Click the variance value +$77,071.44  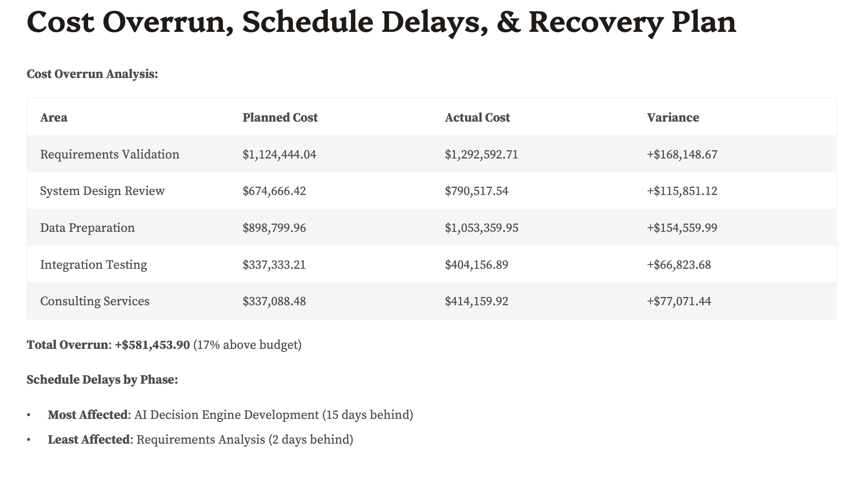(x=679, y=301)
